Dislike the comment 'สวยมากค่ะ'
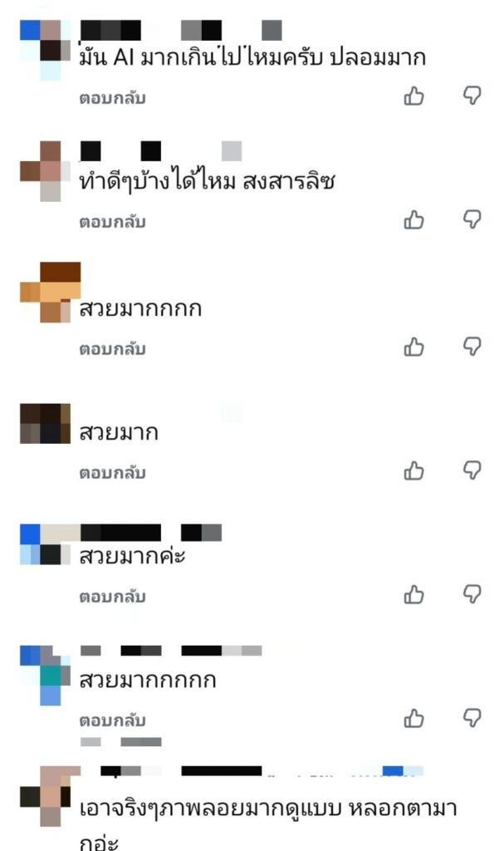504x851 pixels. 472,593
